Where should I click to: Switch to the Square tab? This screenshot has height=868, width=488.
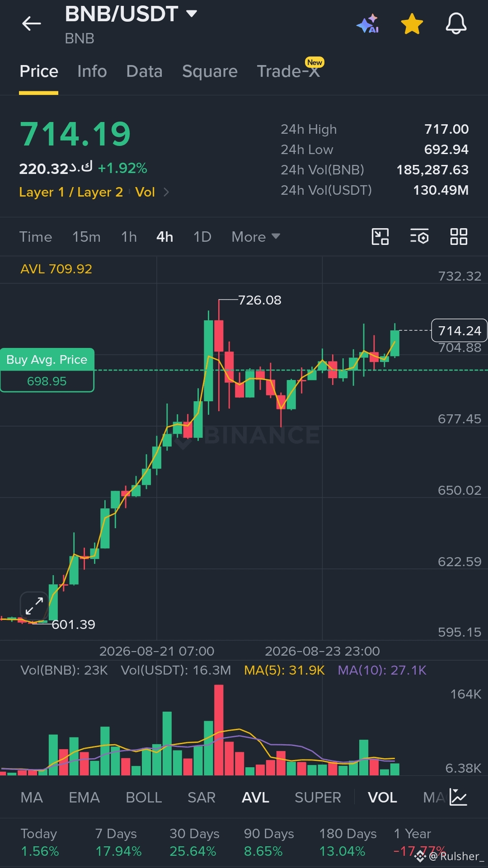click(x=210, y=71)
